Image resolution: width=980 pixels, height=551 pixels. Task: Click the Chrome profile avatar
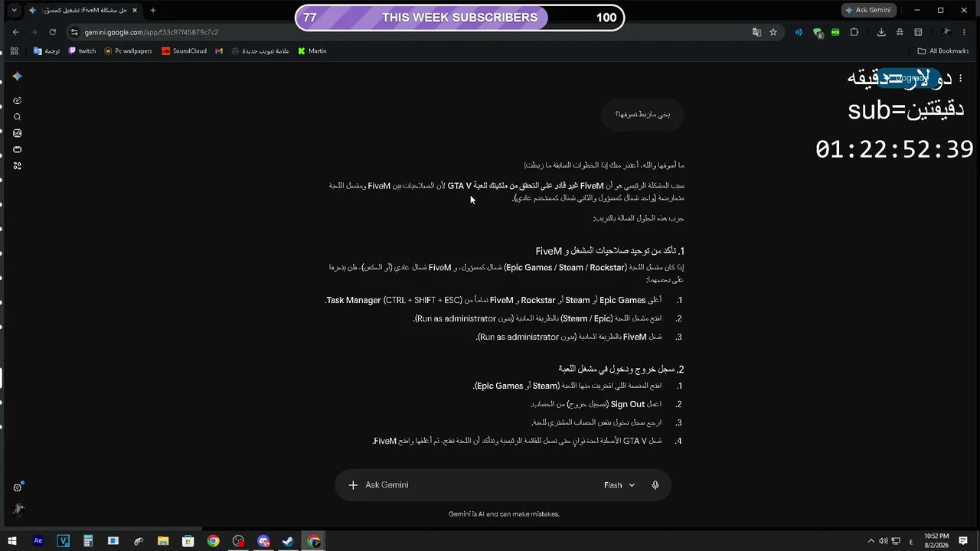(x=946, y=32)
